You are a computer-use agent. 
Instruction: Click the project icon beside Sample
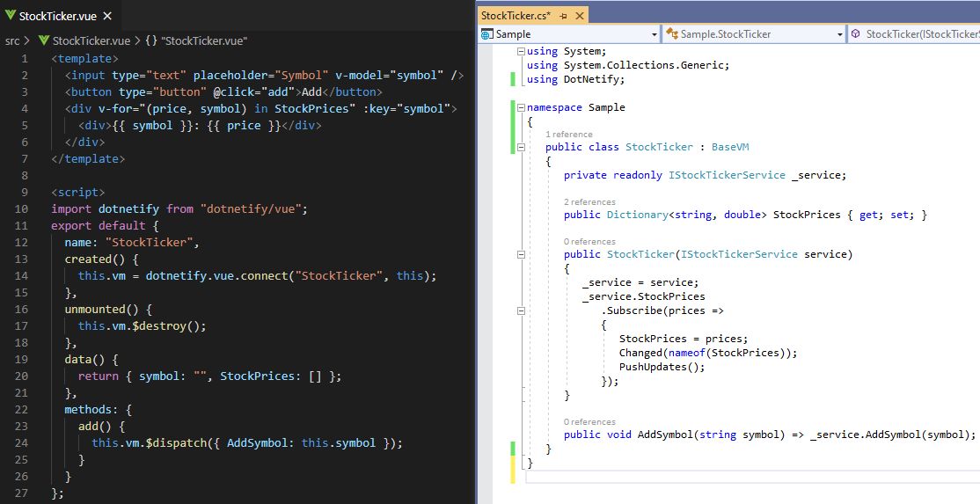click(x=487, y=34)
